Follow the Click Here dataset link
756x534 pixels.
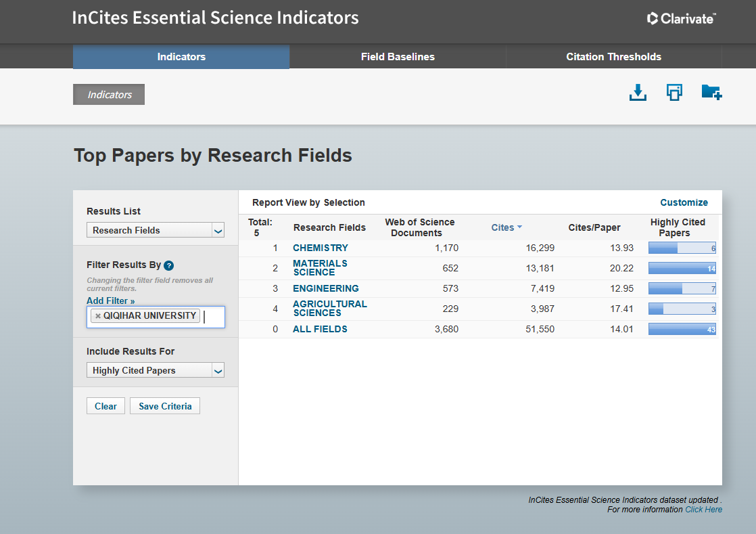(703, 510)
